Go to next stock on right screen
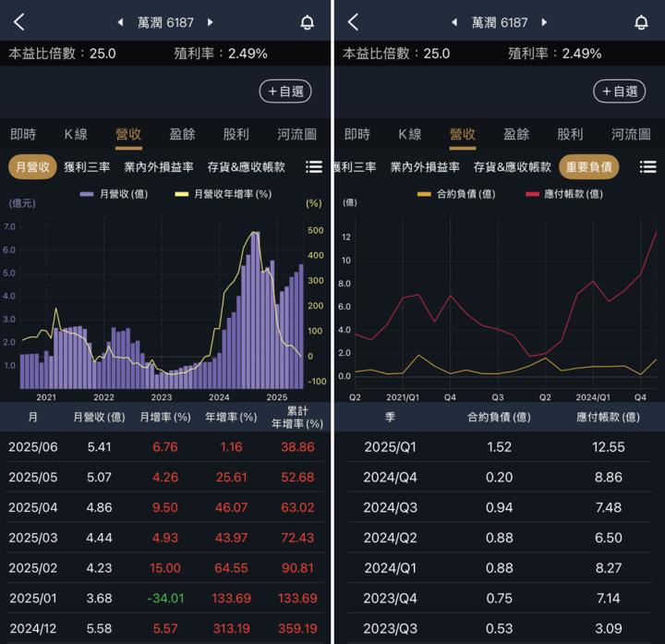This screenshot has height=644, width=665. coord(544,22)
